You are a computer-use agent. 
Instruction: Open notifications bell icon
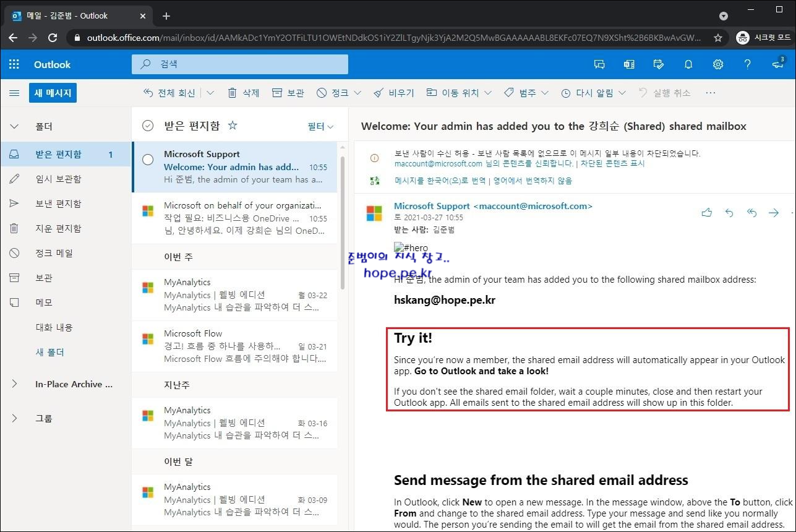(x=688, y=64)
